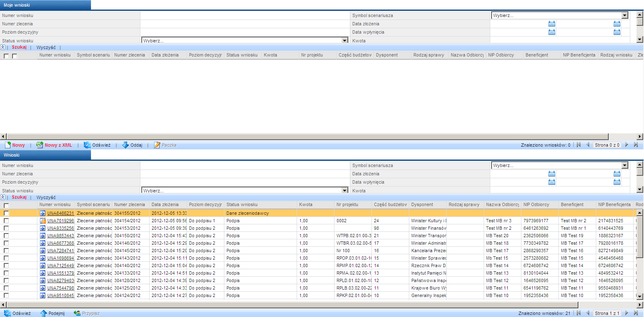This screenshot has width=644, height=317.
Task: Click Odśwież in Moje wnioski toolbar
Action: (97, 145)
